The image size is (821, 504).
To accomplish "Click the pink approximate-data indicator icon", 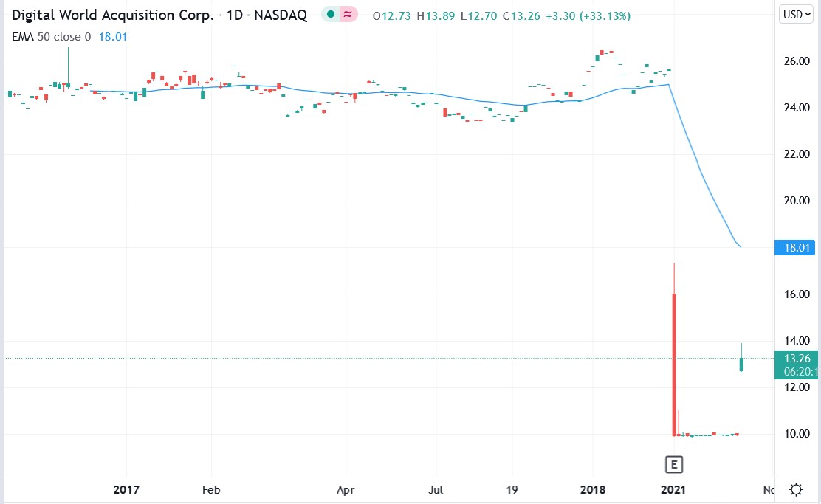I will [348, 15].
